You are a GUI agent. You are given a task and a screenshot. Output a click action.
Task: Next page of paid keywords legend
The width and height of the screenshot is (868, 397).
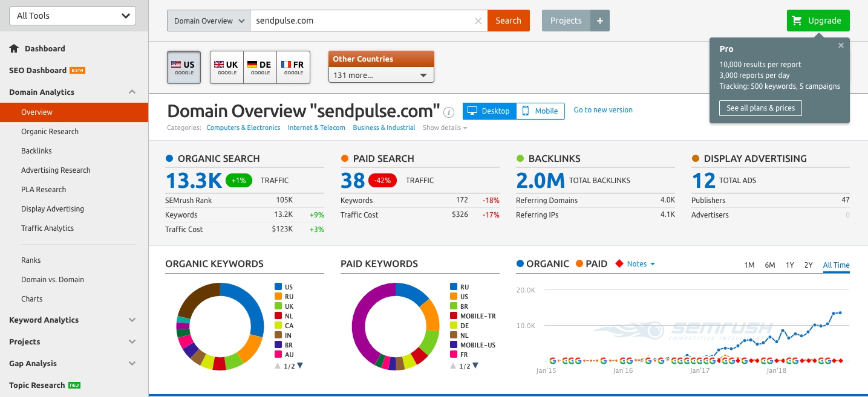point(475,366)
